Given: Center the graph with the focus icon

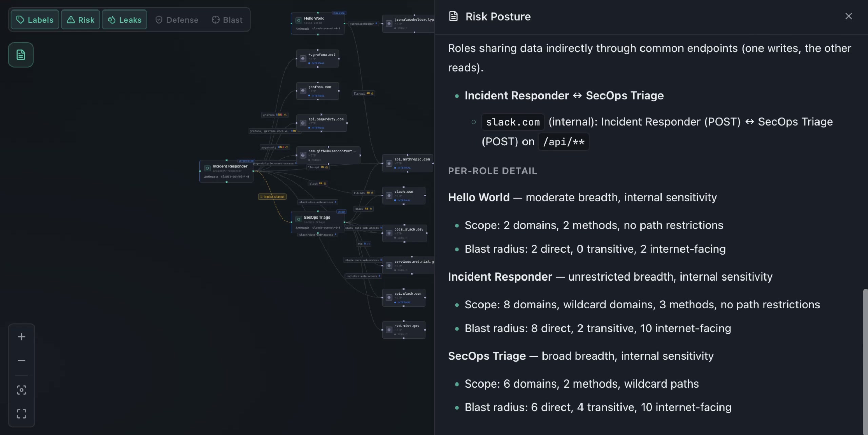Looking at the screenshot, I should click(x=21, y=390).
